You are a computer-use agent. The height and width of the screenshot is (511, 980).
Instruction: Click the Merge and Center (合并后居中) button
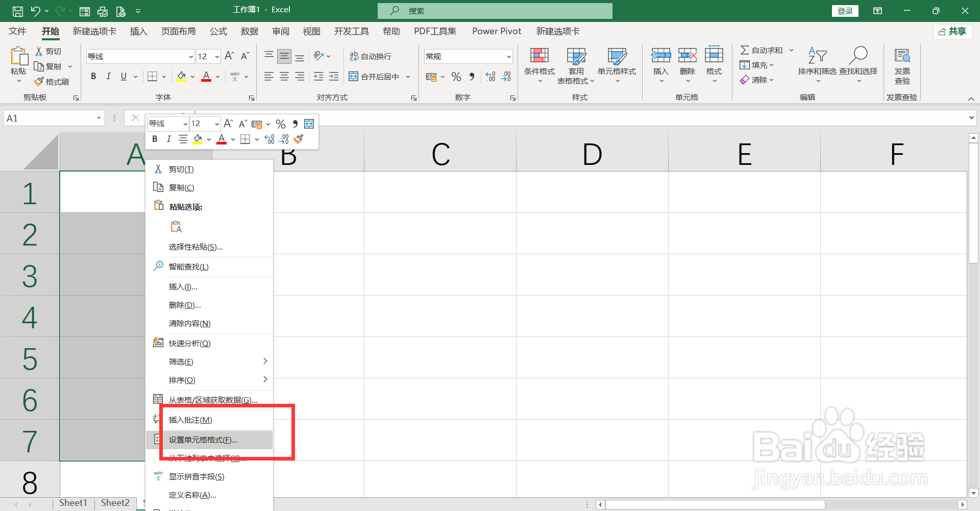(374, 77)
